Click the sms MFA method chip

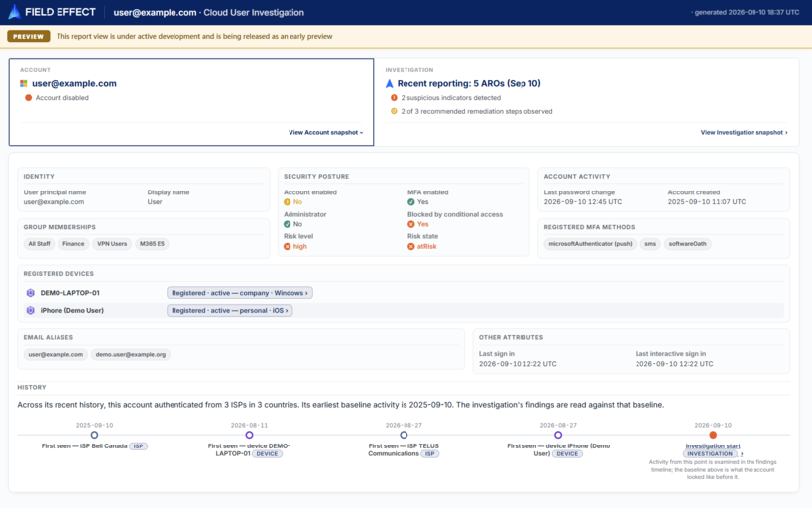(650, 244)
